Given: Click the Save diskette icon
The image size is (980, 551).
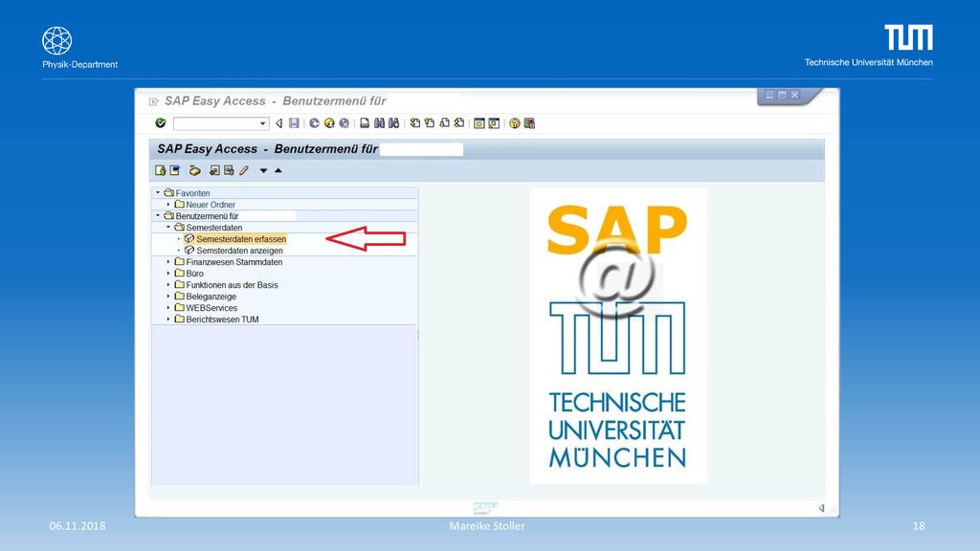Looking at the screenshot, I should (294, 123).
